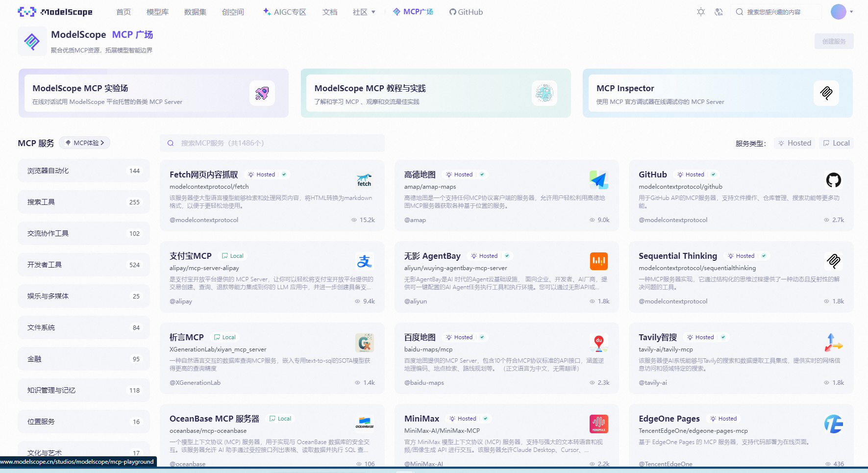Screen dimensions: 868x473
Task: Open the Fetch网页内容抓取 service title
Action: 204,174
